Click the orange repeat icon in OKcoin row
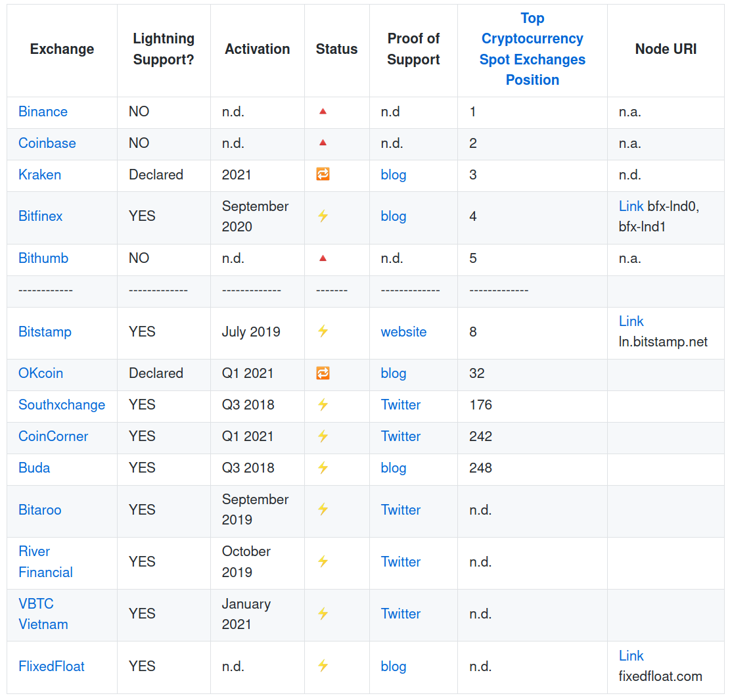Screen dimensions: 730x700 tap(323, 373)
